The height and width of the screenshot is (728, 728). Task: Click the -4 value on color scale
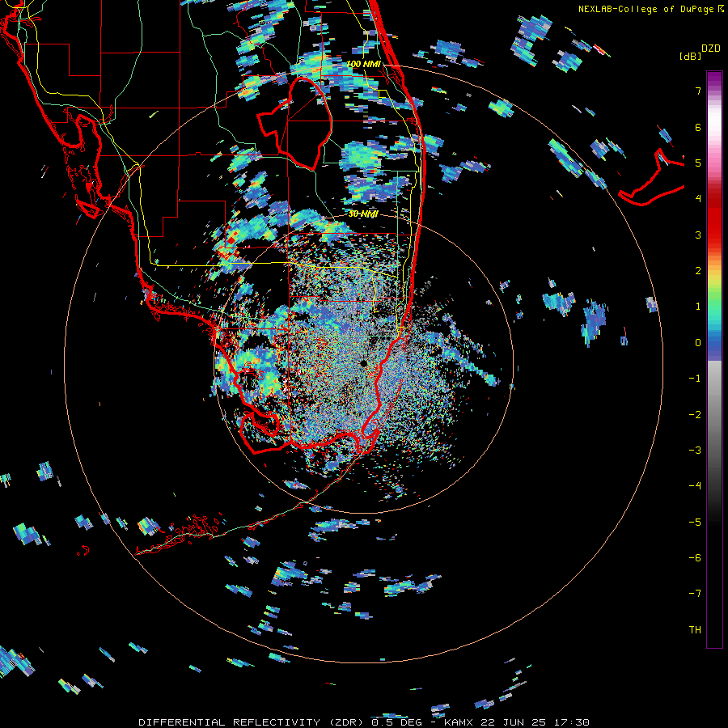coord(695,485)
